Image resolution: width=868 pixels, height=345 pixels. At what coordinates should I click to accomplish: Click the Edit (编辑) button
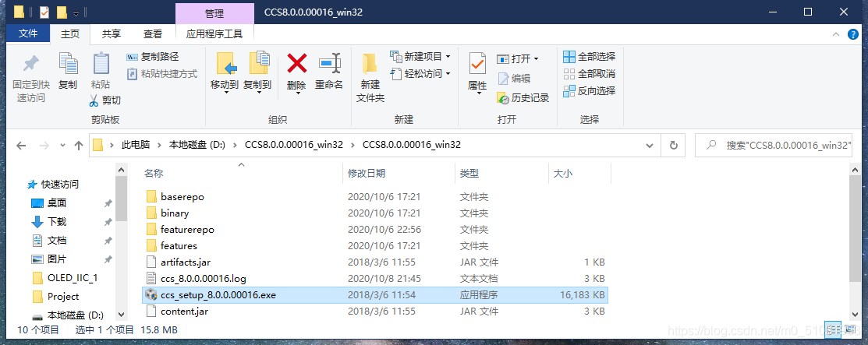(x=514, y=78)
